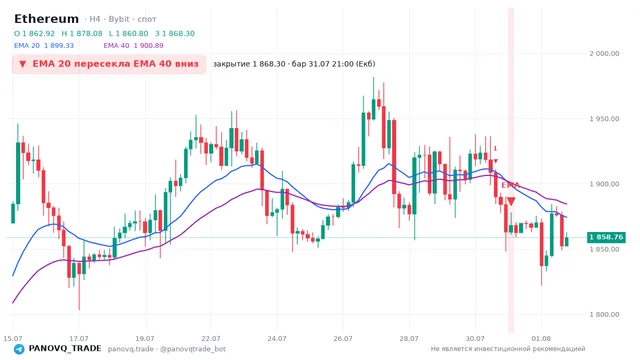Click the 01.08 date axis label
Screen dimensions: 640x360
[541, 339]
